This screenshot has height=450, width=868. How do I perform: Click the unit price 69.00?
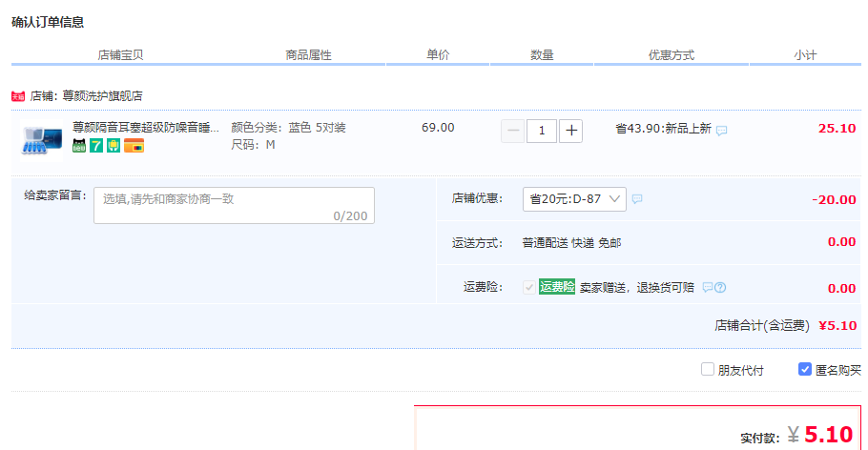[438, 128]
